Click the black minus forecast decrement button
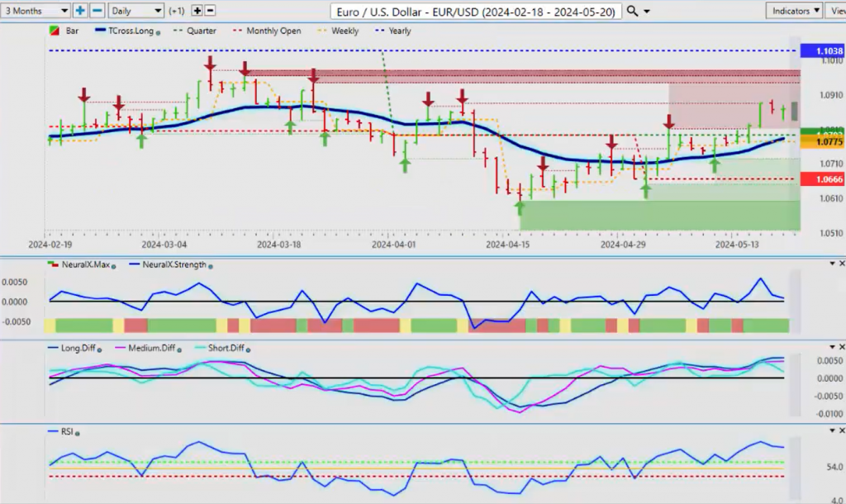Viewport: 846px width, 504px height. (x=210, y=11)
